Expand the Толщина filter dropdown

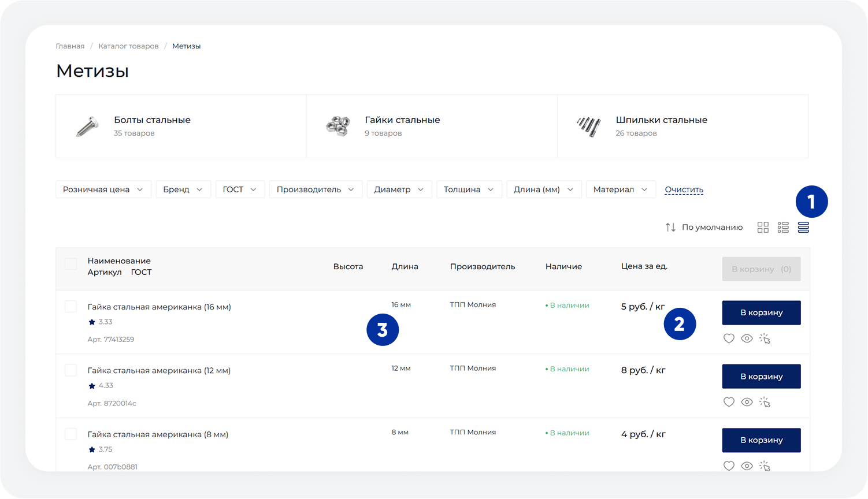[x=469, y=189]
